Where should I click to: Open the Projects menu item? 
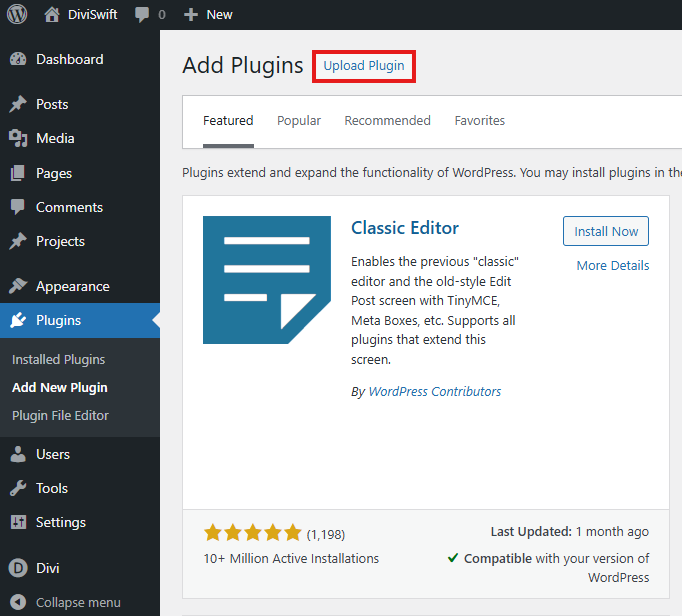[60, 241]
